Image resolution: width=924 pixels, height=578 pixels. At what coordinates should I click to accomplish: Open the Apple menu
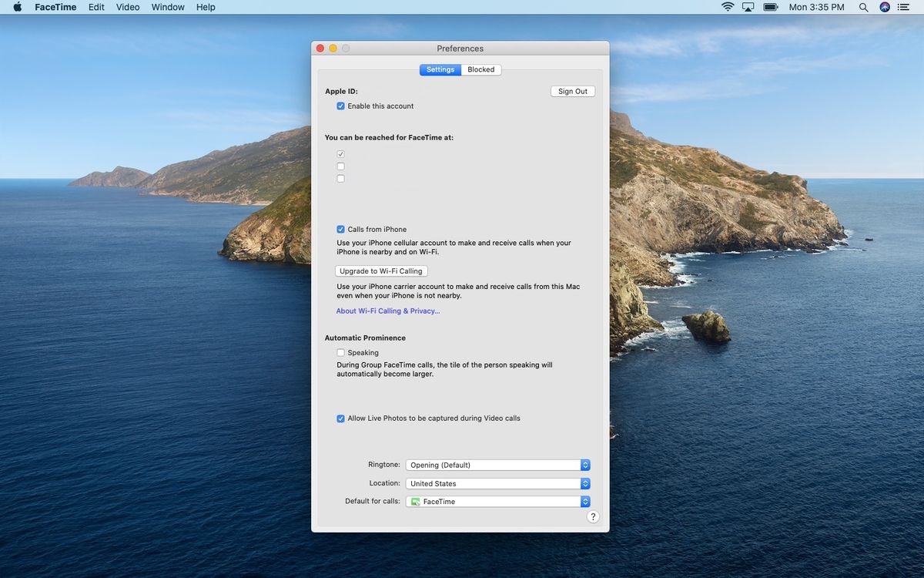(x=17, y=7)
